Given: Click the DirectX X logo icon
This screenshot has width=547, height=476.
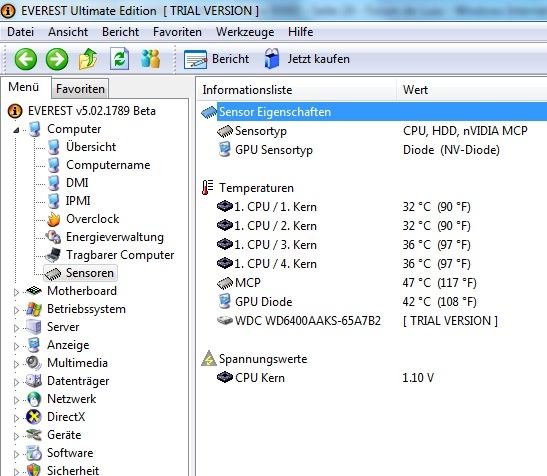Looking at the screenshot, I should tap(34, 417).
